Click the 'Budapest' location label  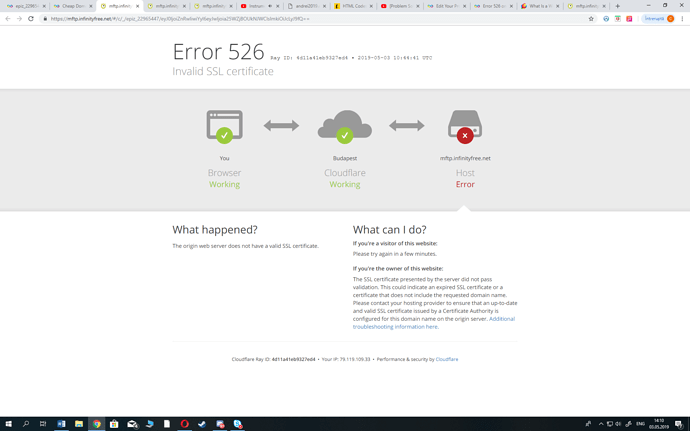pyautogui.click(x=345, y=158)
